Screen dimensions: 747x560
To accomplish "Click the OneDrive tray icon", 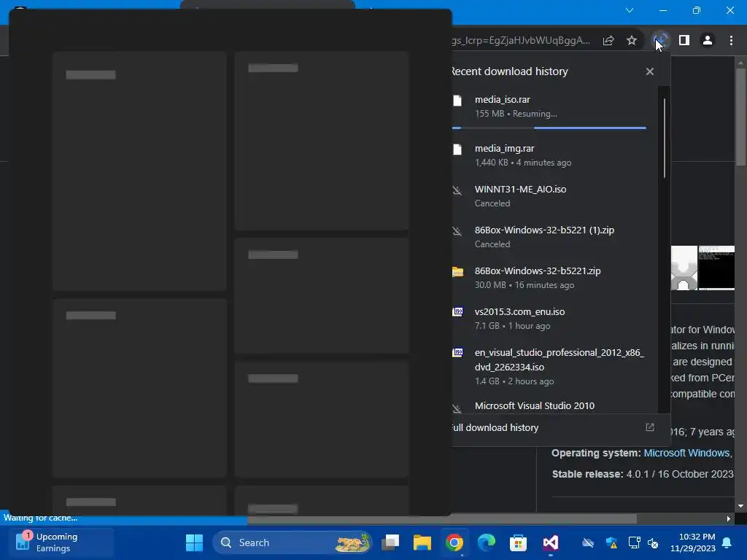I will [x=588, y=542].
